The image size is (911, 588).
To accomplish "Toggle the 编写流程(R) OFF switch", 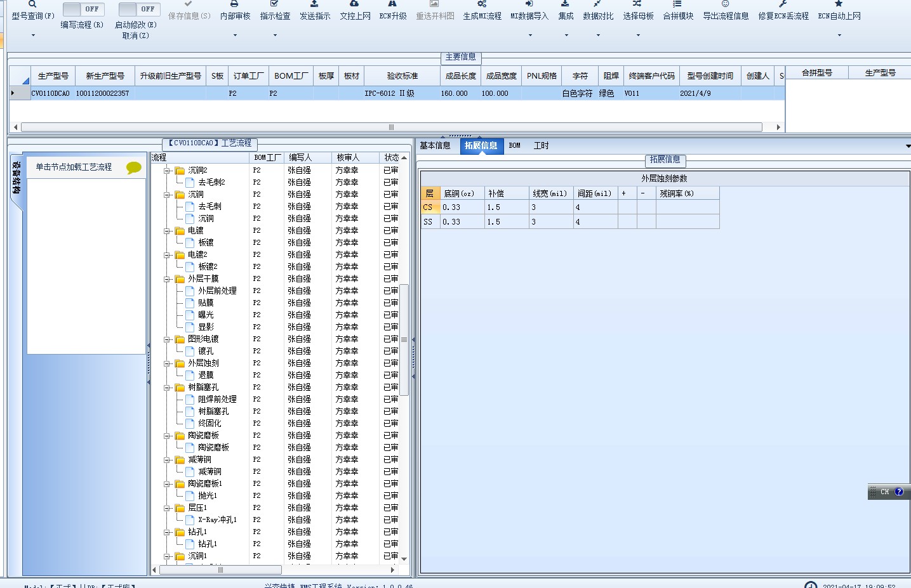I will (84, 9).
